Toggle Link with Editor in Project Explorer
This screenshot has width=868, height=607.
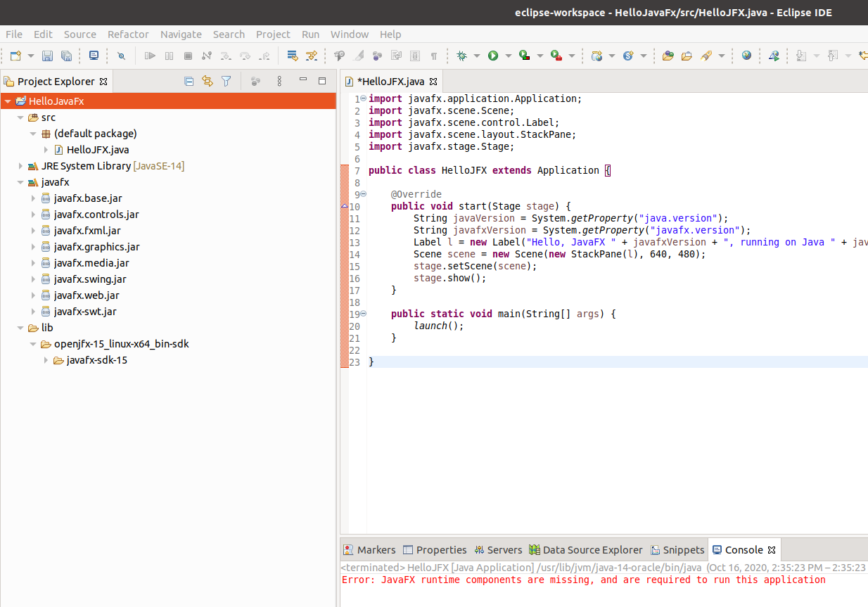[x=208, y=81]
